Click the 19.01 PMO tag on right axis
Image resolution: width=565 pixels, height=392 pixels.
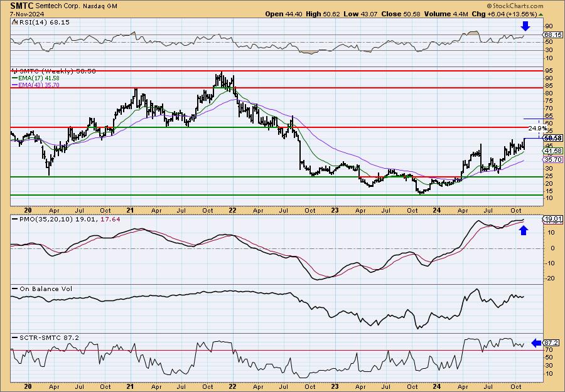[554, 218]
